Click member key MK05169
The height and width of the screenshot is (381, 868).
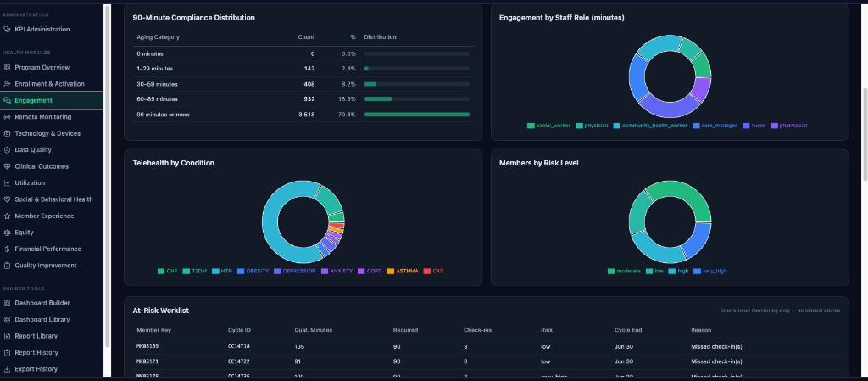(147, 347)
